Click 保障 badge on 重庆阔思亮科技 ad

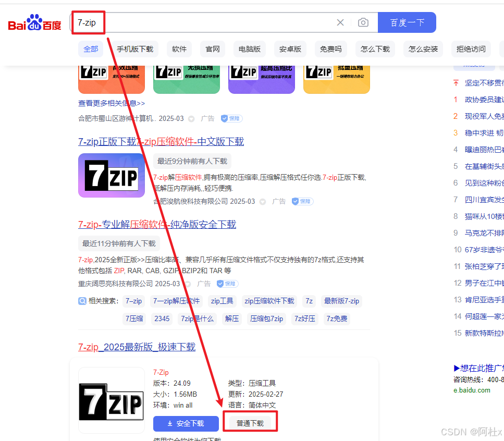[x=227, y=284]
